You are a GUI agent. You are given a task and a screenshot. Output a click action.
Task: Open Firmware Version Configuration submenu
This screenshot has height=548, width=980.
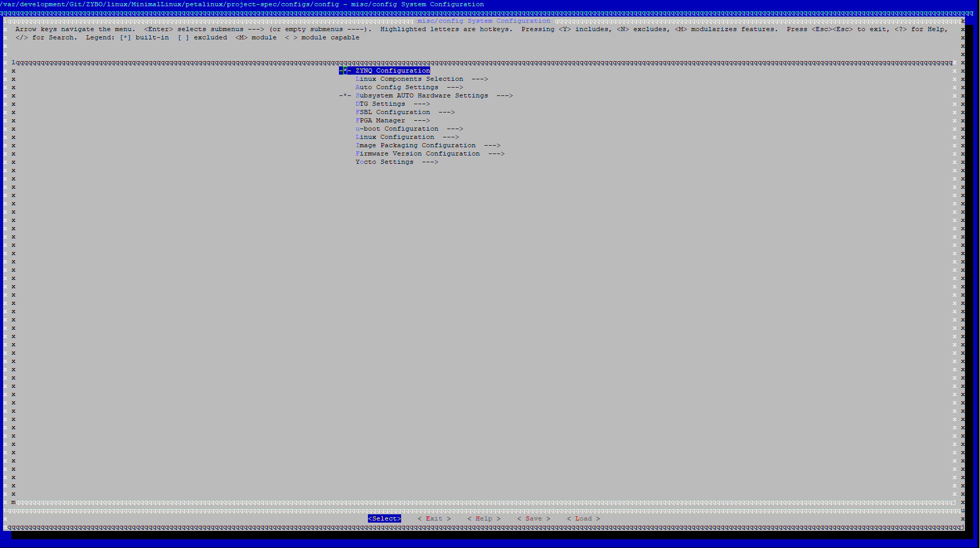coord(430,153)
